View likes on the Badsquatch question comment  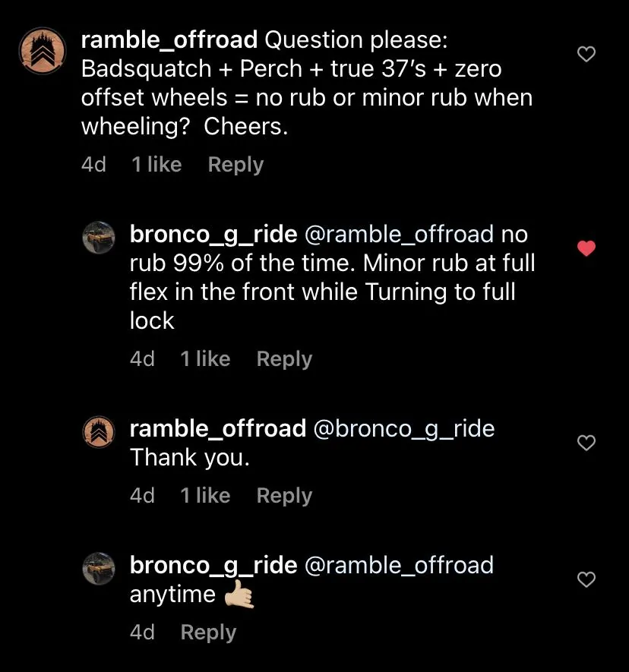tap(156, 165)
